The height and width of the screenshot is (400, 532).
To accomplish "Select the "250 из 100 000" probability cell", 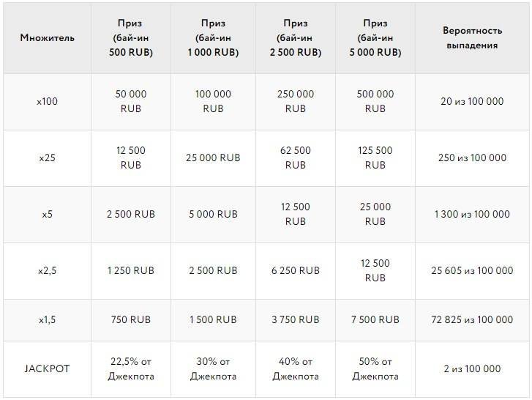I will [472, 158].
